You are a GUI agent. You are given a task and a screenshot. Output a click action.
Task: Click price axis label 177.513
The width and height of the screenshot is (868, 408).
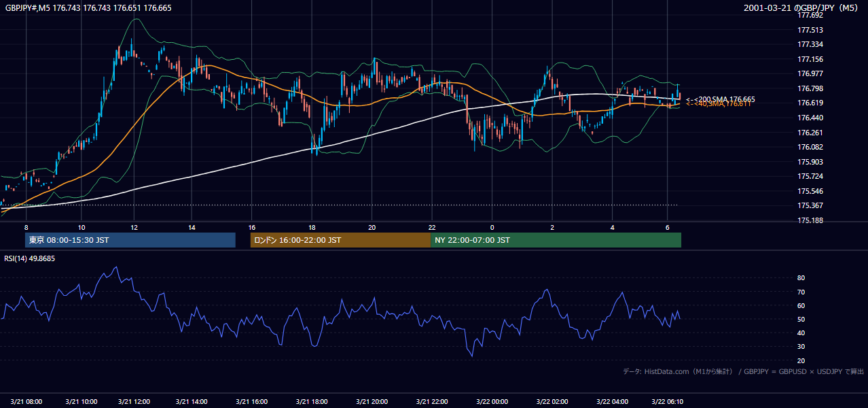point(810,30)
